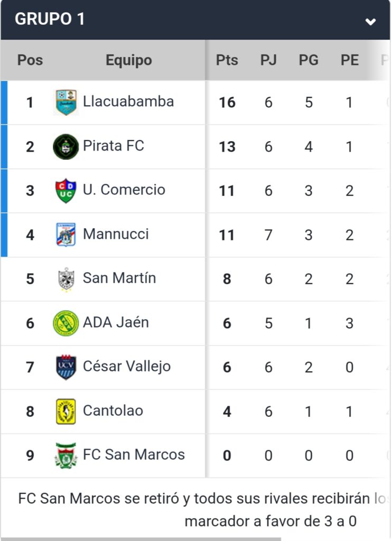Viewport: 392px width, 541px height.
Task: Click the Pirata FC team crest
Action: (x=66, y=147)
